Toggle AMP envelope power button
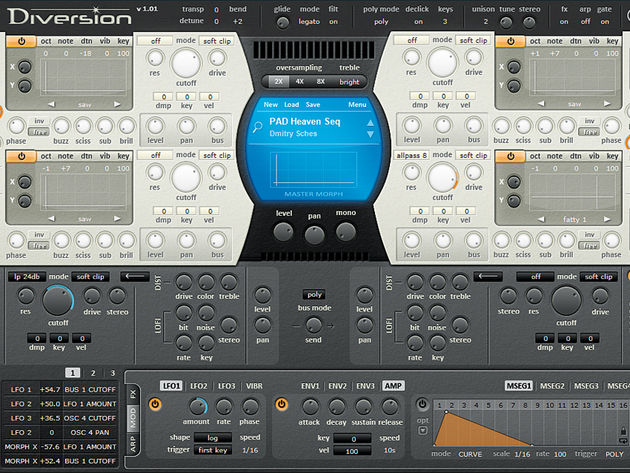Screen dimensions: 630x473 281,404
